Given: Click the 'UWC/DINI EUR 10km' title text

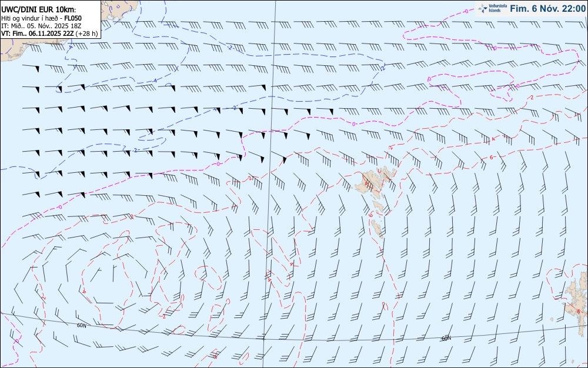Looking at the screenshot, I should pos(39,10).
